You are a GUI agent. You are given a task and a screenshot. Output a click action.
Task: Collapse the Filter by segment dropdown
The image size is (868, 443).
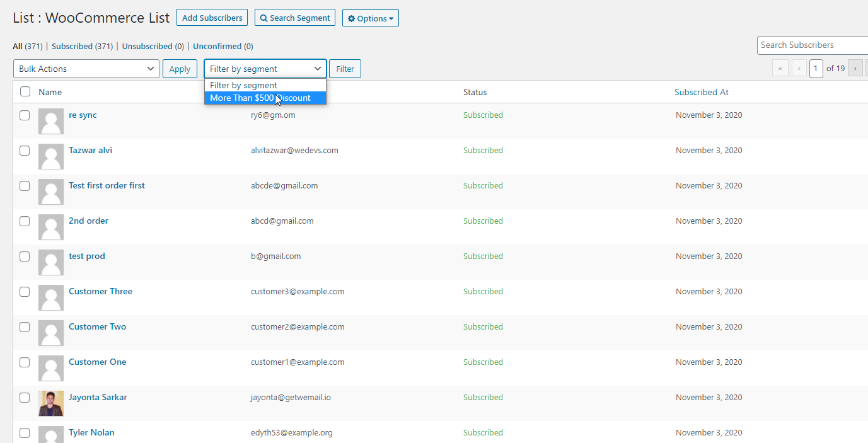[x=265, y=69]
